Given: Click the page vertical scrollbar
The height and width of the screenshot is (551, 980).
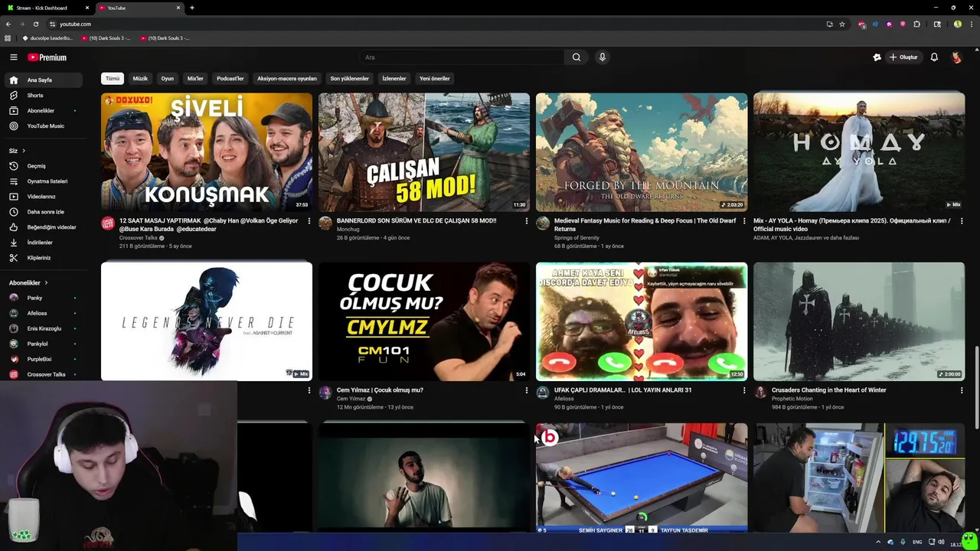Looking at the screenshot, I should (976, 387).
